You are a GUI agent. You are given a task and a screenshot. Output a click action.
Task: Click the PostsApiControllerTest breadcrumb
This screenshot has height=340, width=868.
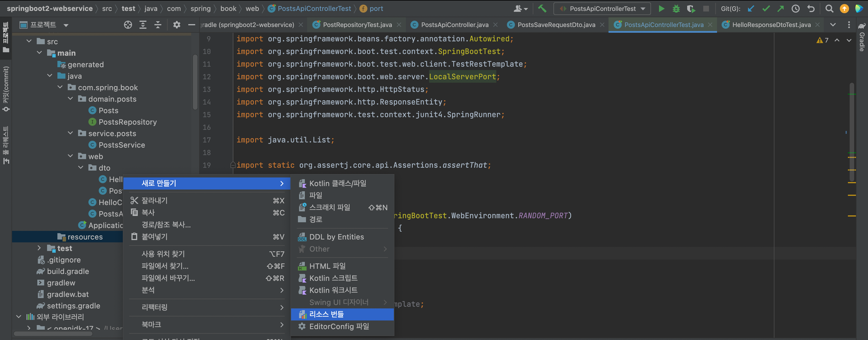(310, 8)
